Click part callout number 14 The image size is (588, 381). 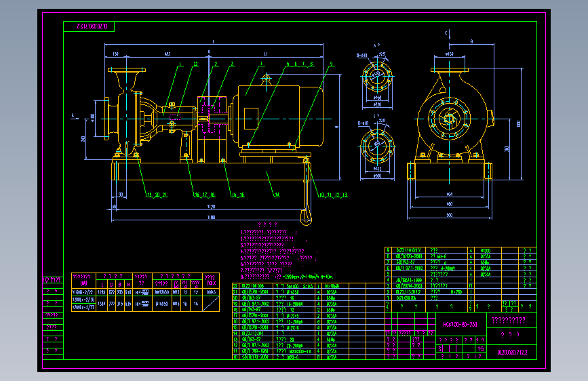277,195
